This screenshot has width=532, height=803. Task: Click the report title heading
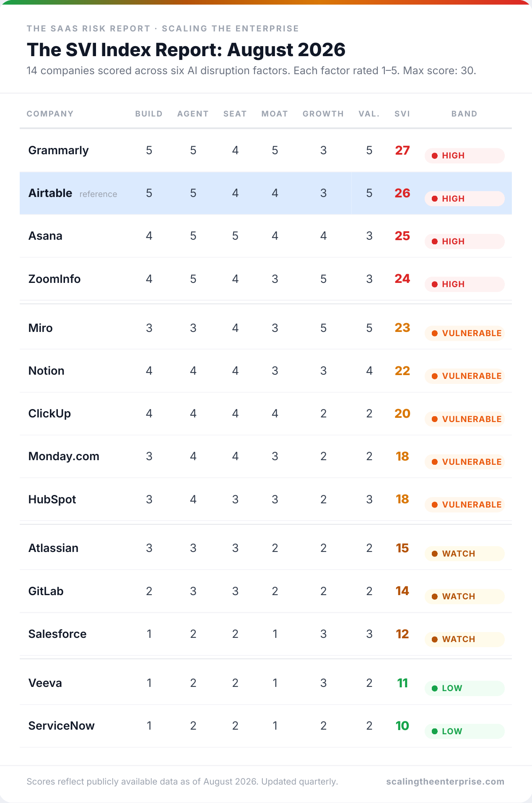[186, 50]
